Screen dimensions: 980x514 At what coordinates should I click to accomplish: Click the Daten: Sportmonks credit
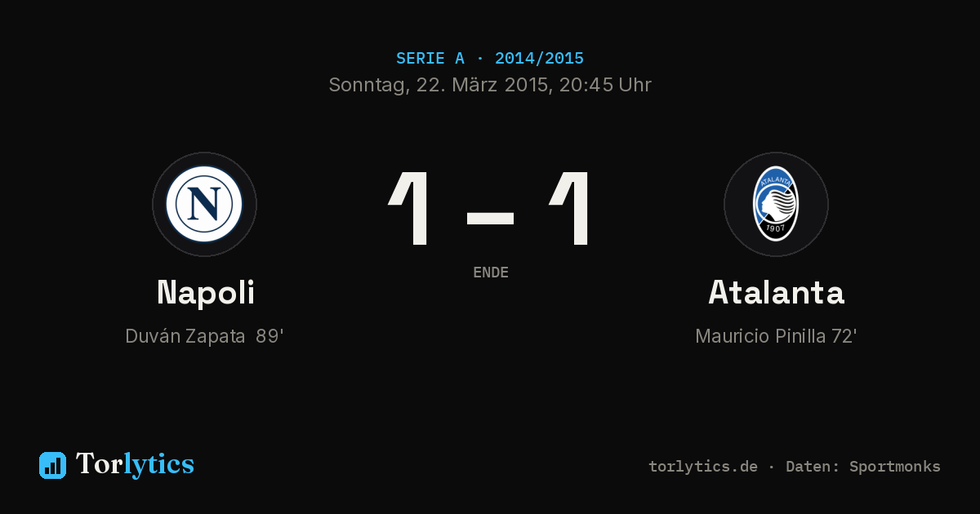863,467
